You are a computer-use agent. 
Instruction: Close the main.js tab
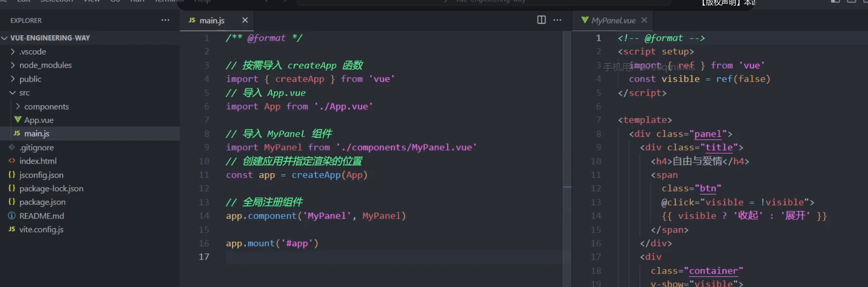245,20
